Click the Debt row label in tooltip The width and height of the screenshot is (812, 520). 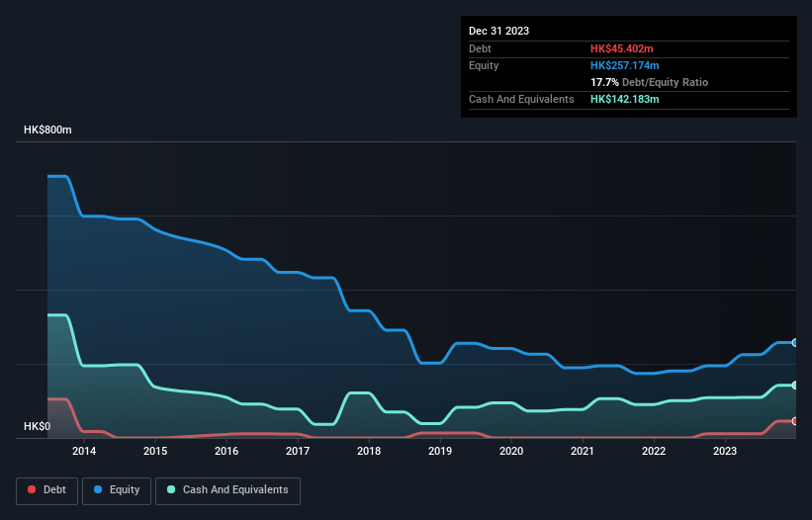(x=480, y=48)
